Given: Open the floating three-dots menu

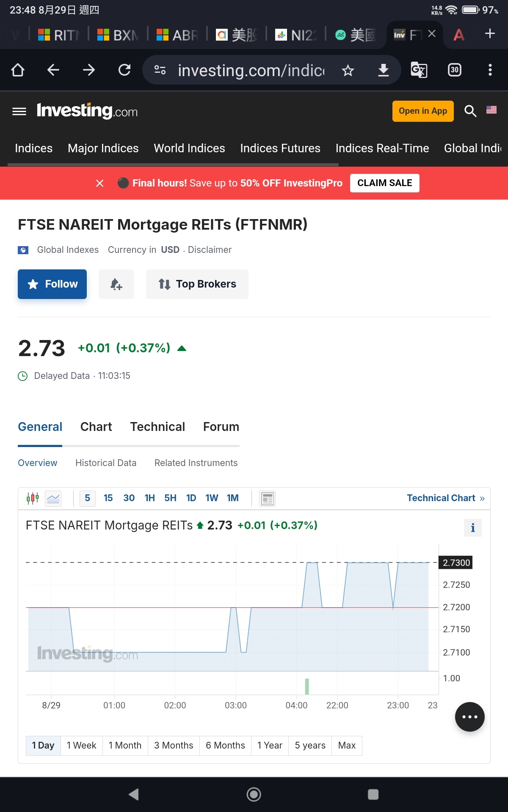Looking at the screenshot, I should tap(470, 717).
